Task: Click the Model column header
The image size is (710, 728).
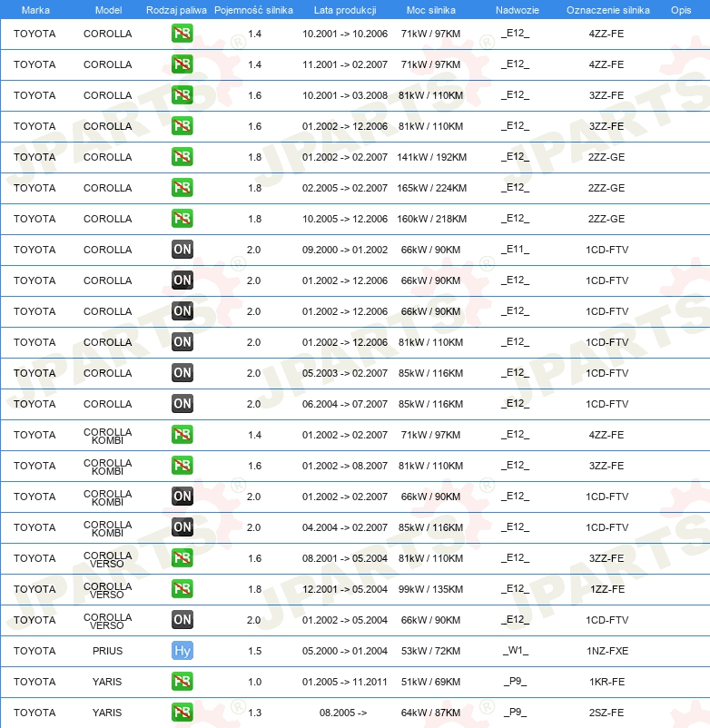Action: (108, 10)
